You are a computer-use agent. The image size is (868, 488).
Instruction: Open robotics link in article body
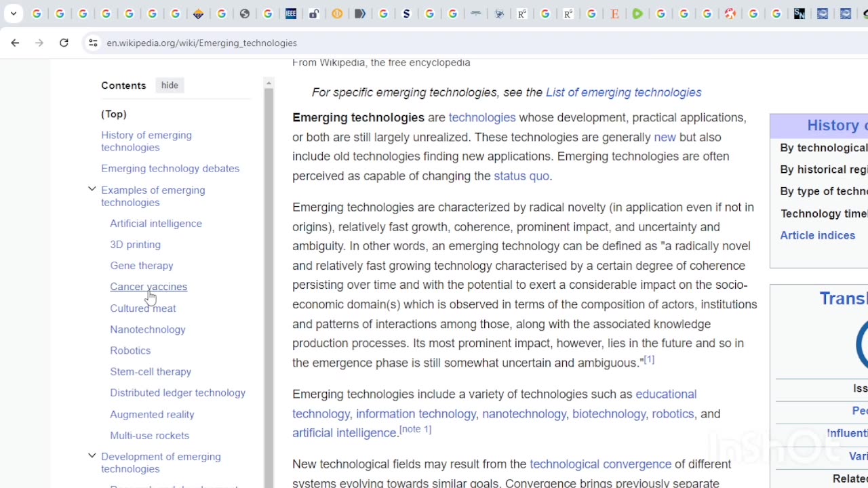[673, 413]
